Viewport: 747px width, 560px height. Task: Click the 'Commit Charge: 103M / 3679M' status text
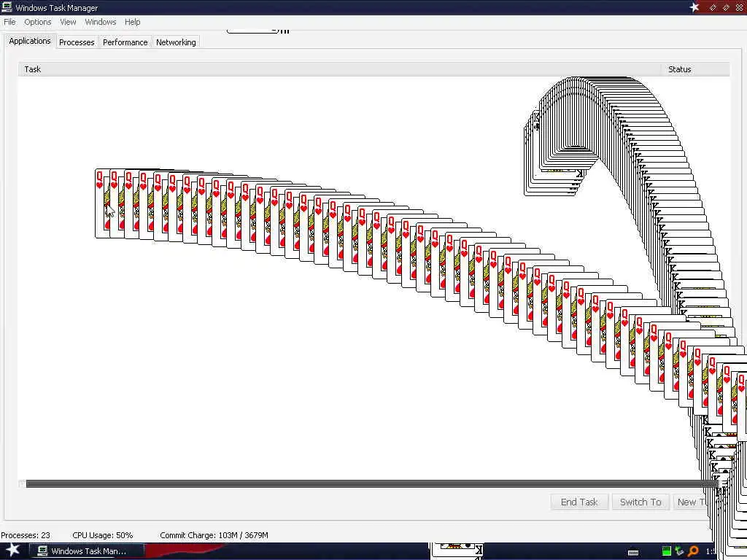pos(214,535)
